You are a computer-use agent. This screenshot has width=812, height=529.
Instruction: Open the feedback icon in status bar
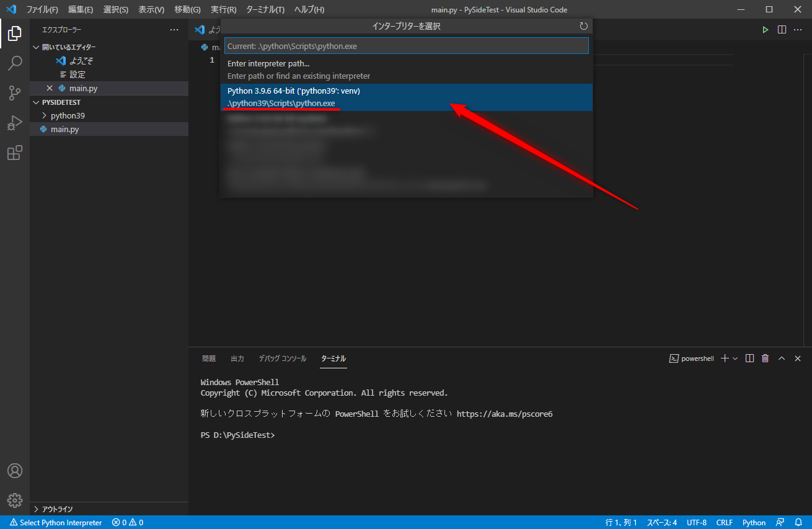tap(780, 522)
